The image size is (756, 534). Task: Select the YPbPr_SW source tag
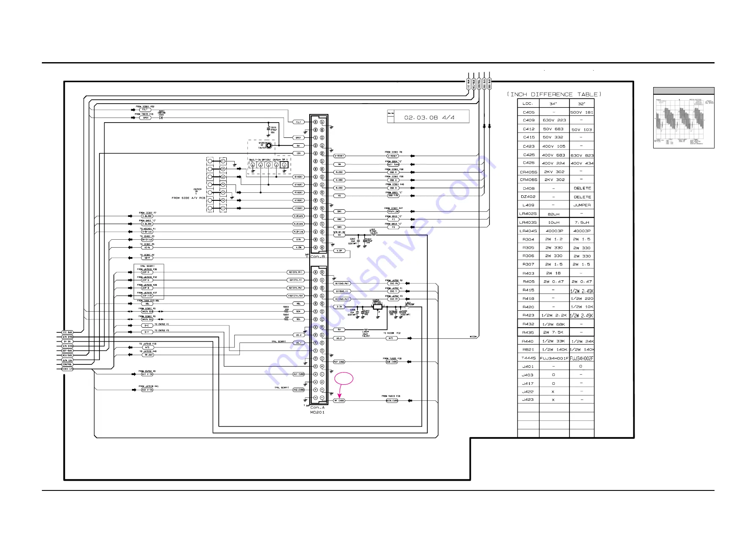pyautogui.click(x=393, y=211)
